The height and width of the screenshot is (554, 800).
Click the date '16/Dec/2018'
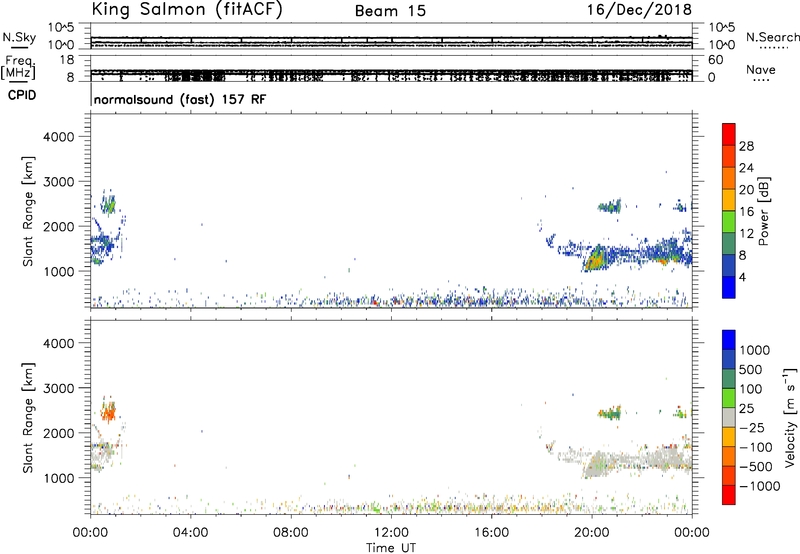coord(639,10)
